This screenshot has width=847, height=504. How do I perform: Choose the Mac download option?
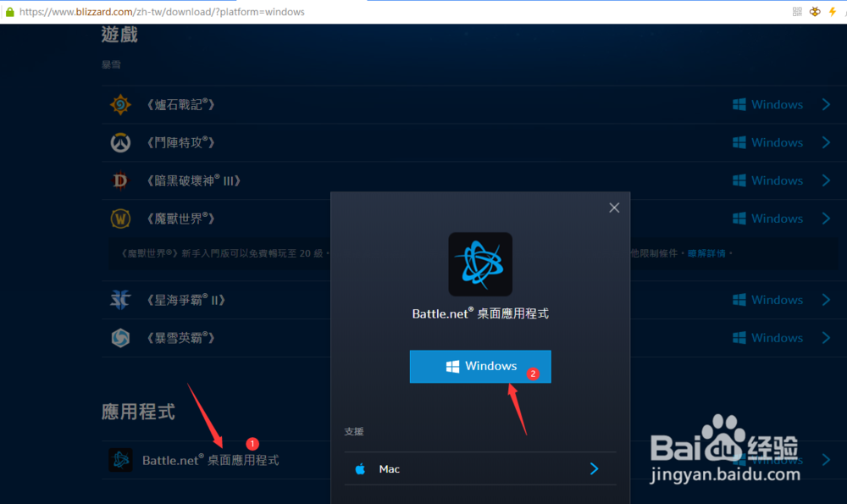[x=480, y=469]
